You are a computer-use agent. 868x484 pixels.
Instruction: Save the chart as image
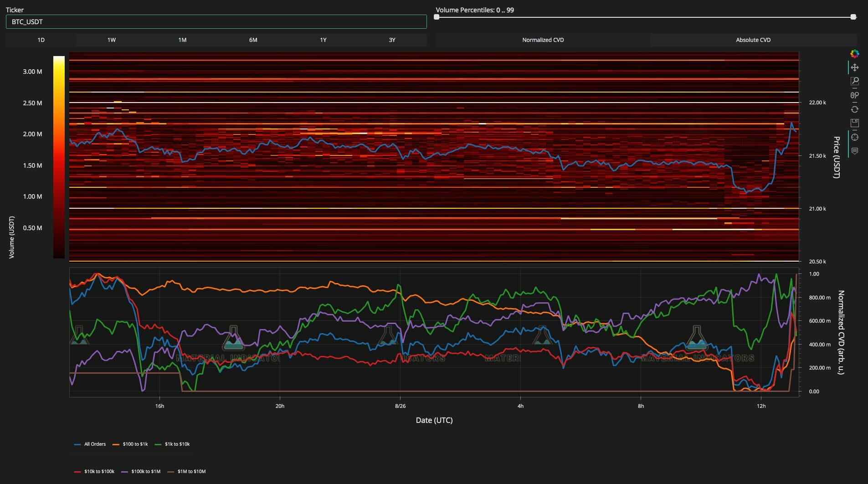click(854, 123)
